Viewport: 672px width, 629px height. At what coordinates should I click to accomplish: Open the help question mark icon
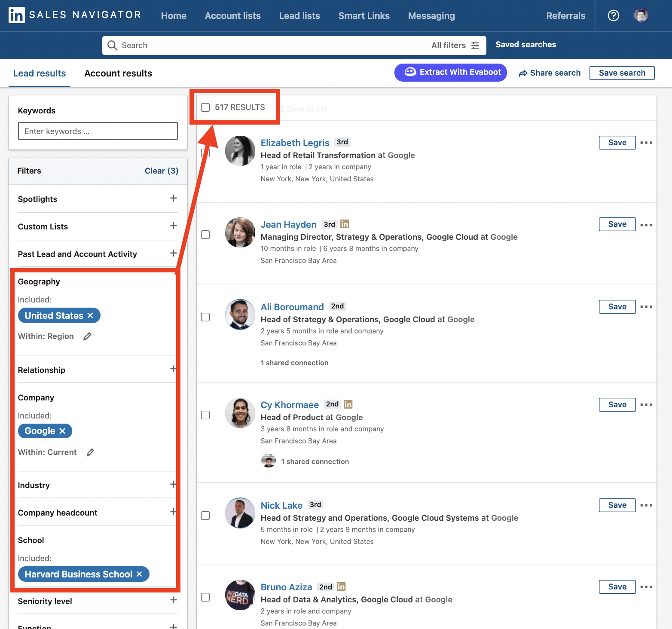(x=614, y=15)
